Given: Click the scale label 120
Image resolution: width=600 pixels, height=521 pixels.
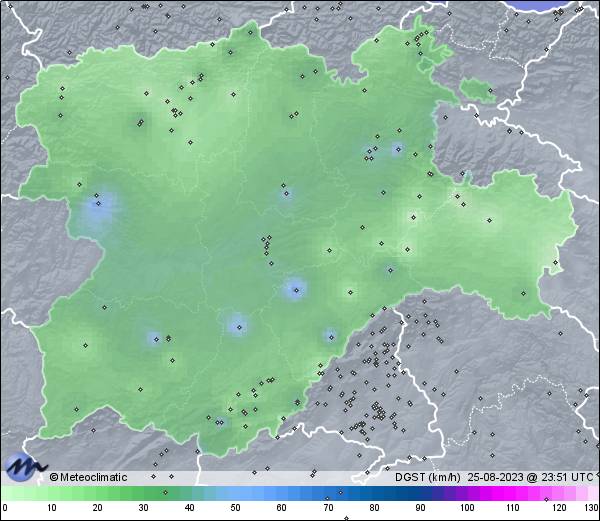Looking at the screenshot, I should click(x=559, y=508).
